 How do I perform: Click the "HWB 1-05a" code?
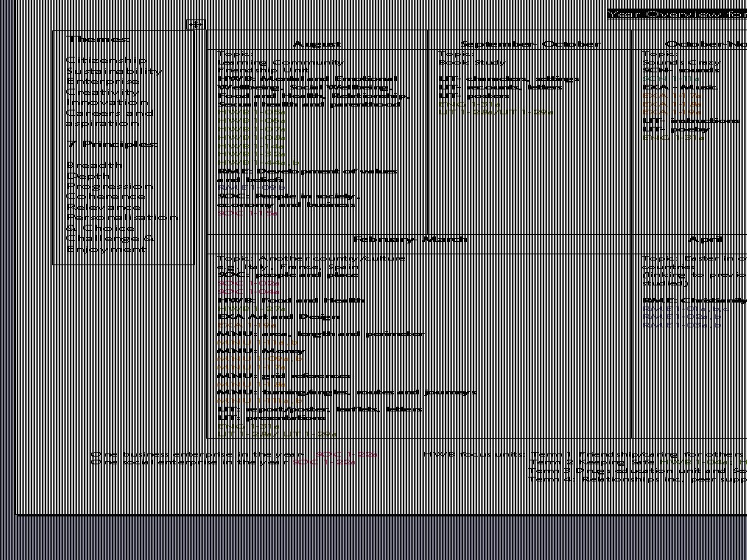251,113
